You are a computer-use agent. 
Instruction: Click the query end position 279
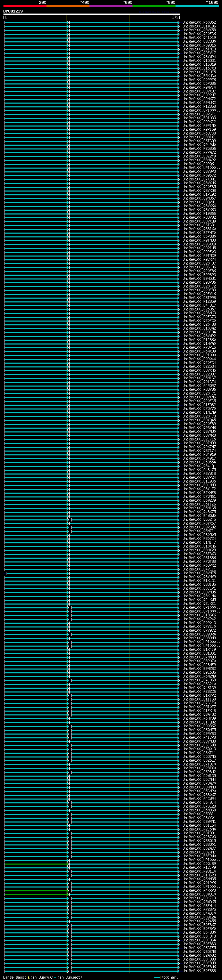175,17
